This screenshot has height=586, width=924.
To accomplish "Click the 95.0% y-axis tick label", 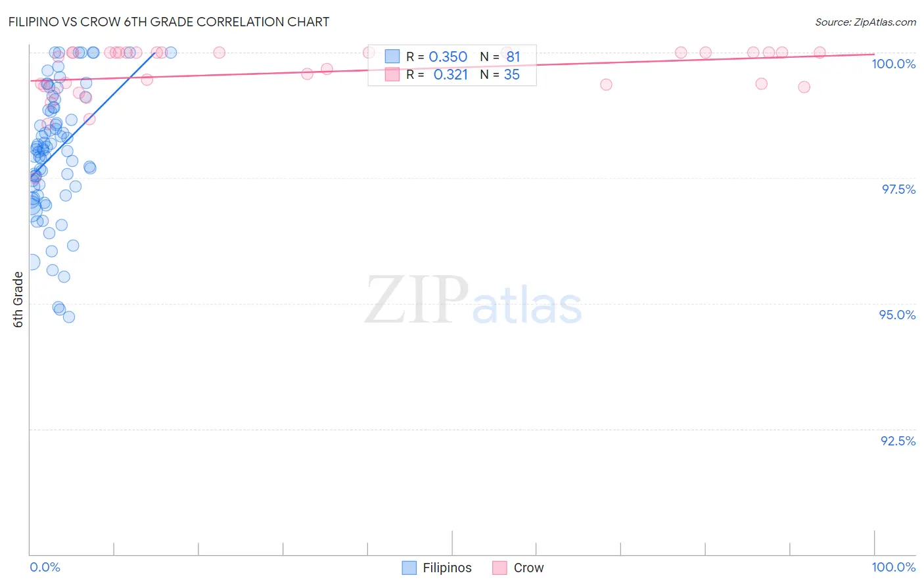I will coord(897,315).
